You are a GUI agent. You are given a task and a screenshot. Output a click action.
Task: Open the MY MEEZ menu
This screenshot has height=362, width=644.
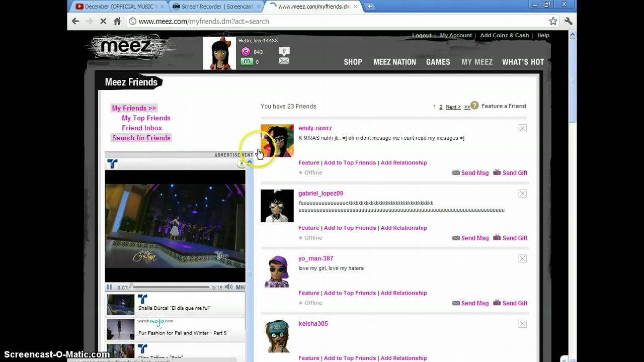[x=477, y=62]
